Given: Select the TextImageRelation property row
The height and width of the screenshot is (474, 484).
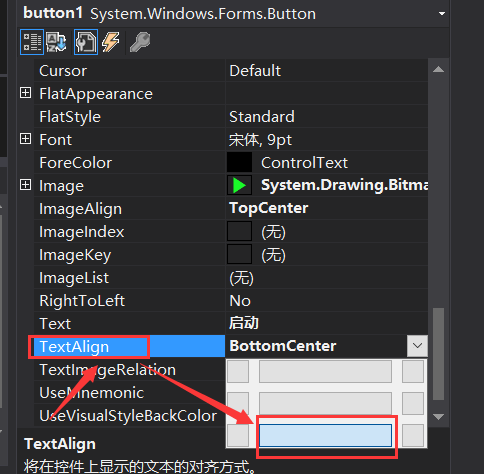Looking at the screenshot, I should [130, 369].
